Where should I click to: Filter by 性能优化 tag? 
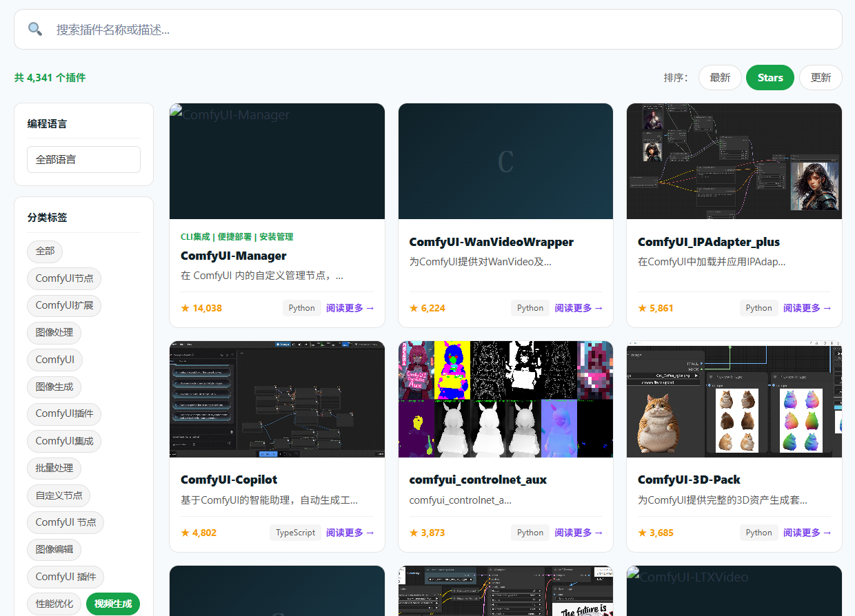(x=54, y=604)
